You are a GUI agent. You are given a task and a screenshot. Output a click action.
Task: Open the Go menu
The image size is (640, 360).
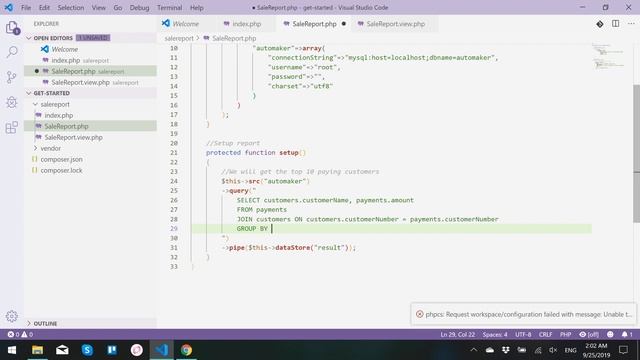[118, 7]
